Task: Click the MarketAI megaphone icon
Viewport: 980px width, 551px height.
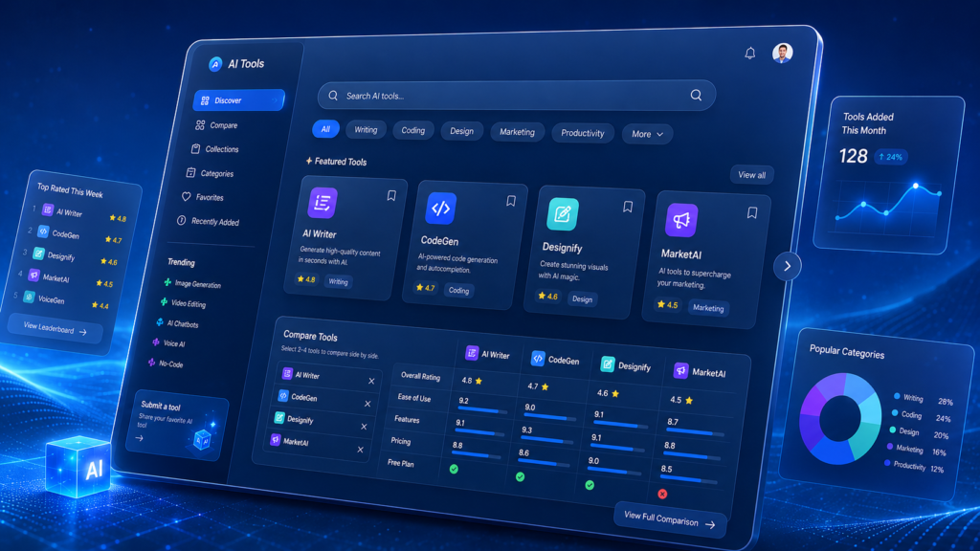Action: 681,219
